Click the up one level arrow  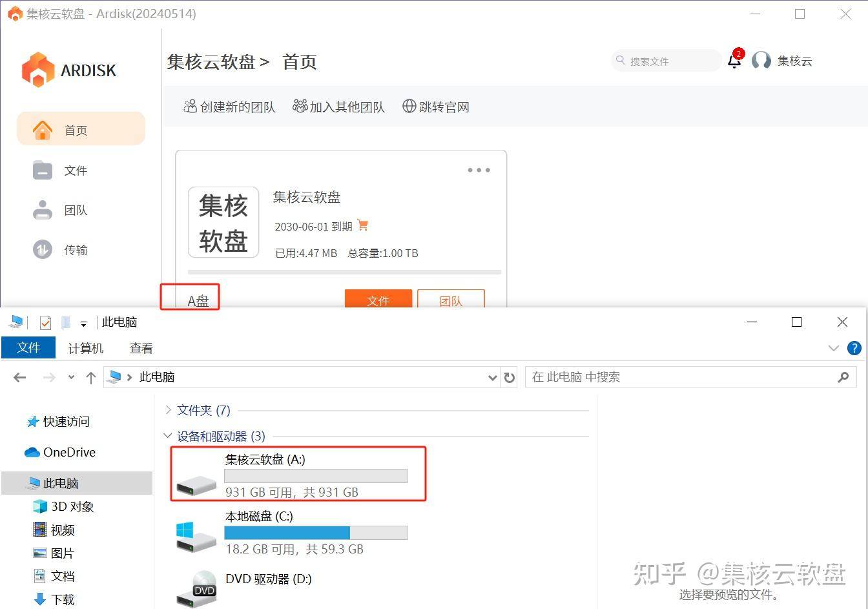coord(91,377)
